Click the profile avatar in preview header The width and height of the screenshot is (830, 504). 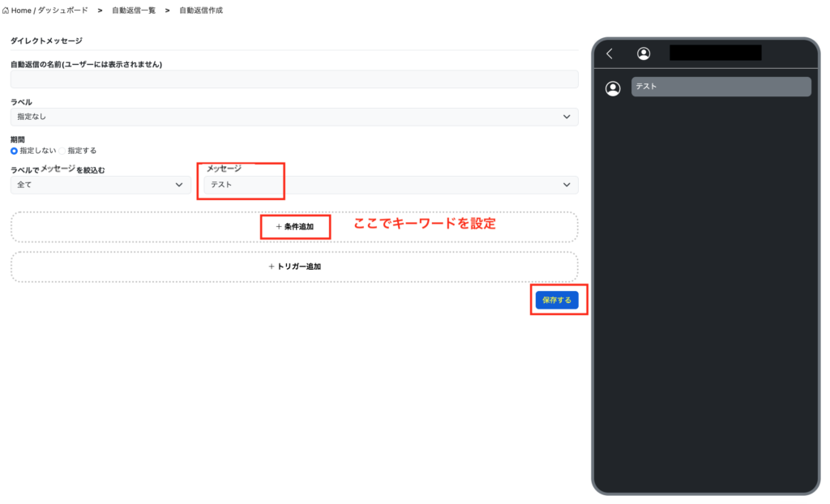tap(644, 53)
